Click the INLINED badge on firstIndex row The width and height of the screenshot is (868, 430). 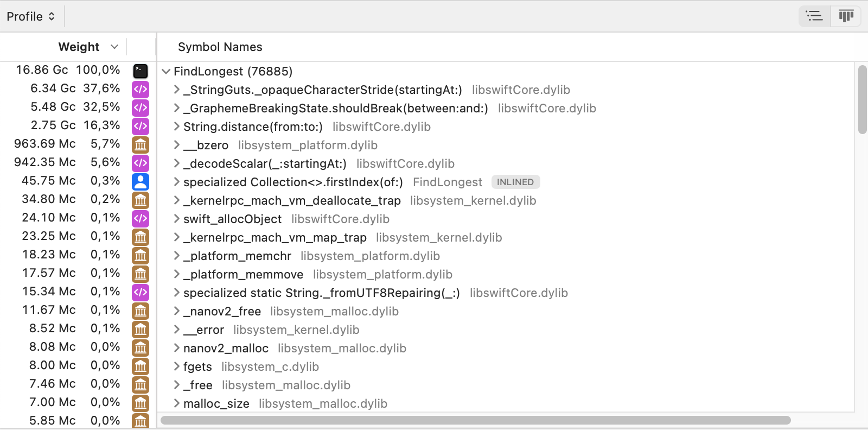point(515,182)
